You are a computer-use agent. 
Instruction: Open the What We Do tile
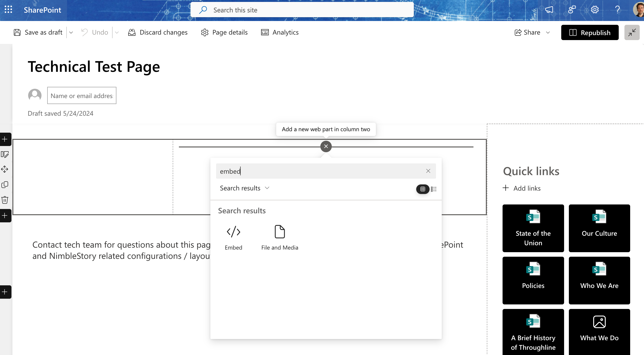click(x=599, y=332)
